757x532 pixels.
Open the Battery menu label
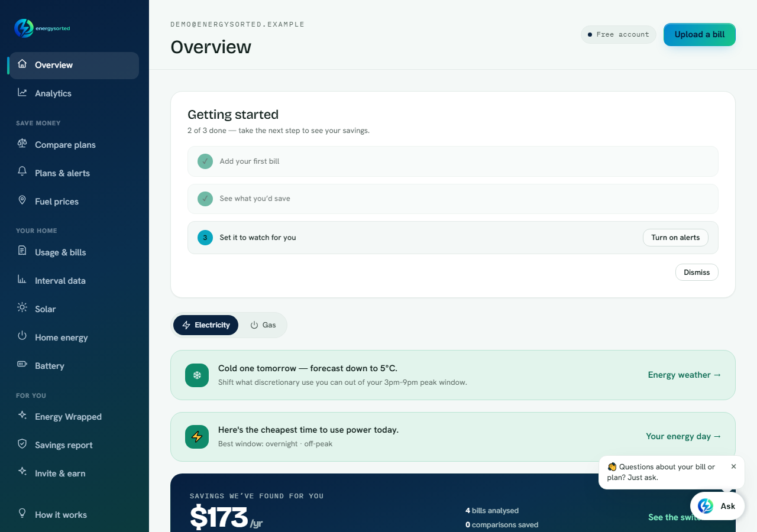point(50,366)
